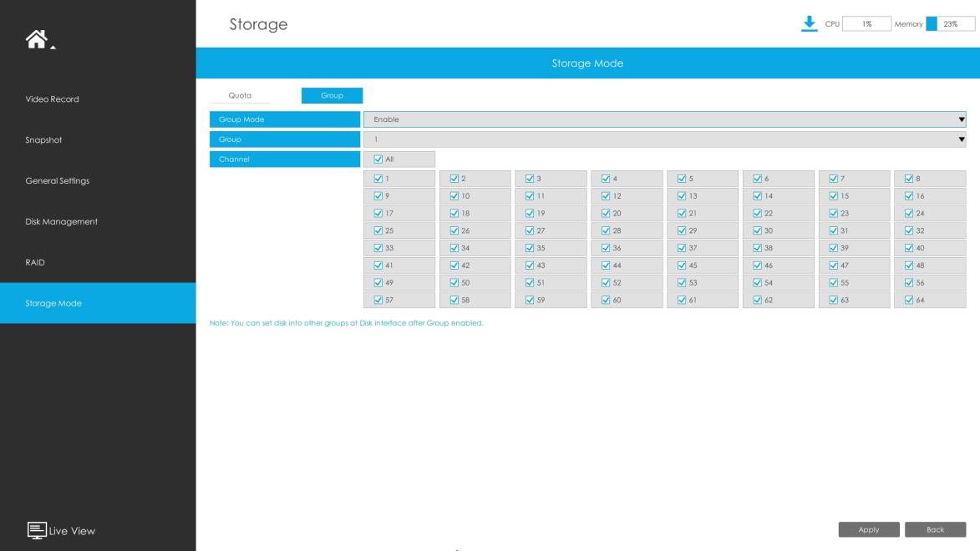Go to Snapshot settings
This screenshot has width=980, height=551.
43,140
